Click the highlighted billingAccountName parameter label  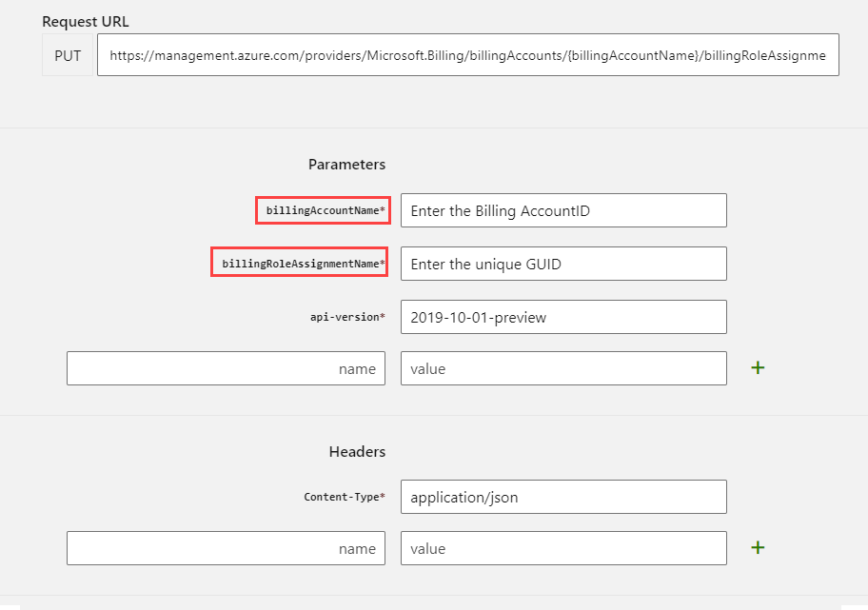click(323, 210)
